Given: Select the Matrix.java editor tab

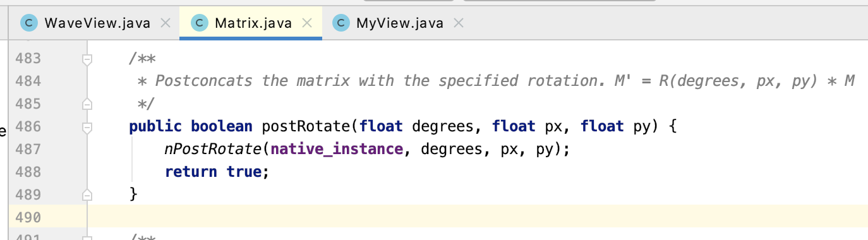Looking at the screenshot, I should (251, 23).
